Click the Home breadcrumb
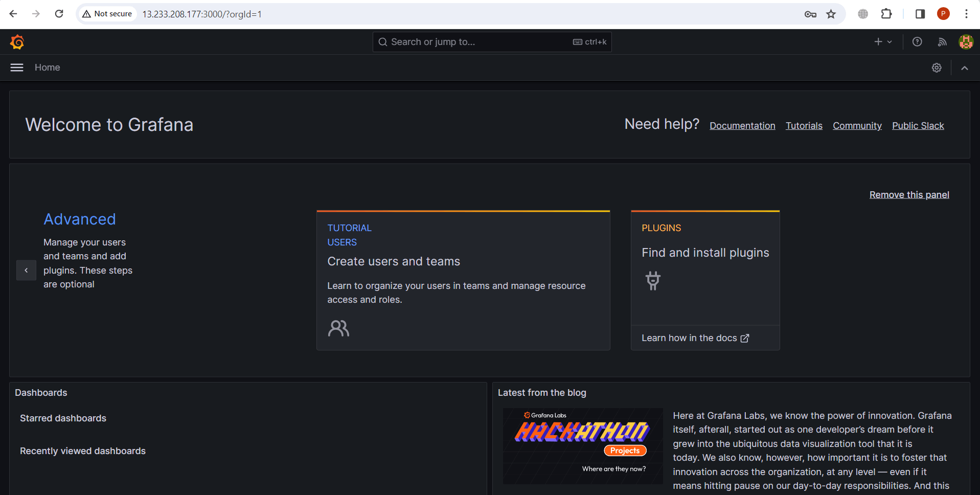 tap(48, 67)
